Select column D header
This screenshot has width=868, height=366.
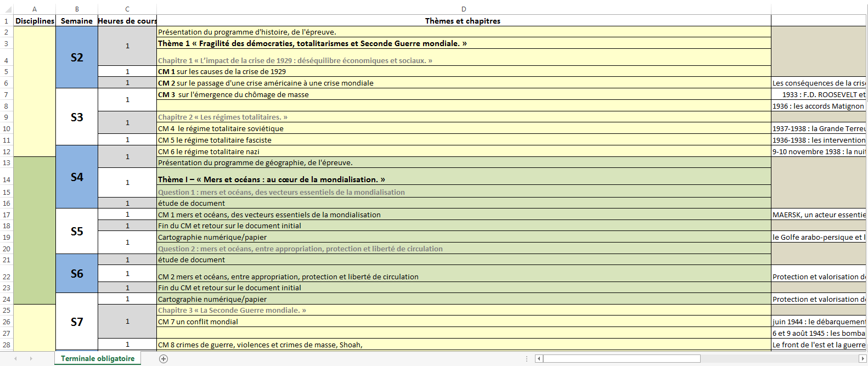(x=464, y=9)
